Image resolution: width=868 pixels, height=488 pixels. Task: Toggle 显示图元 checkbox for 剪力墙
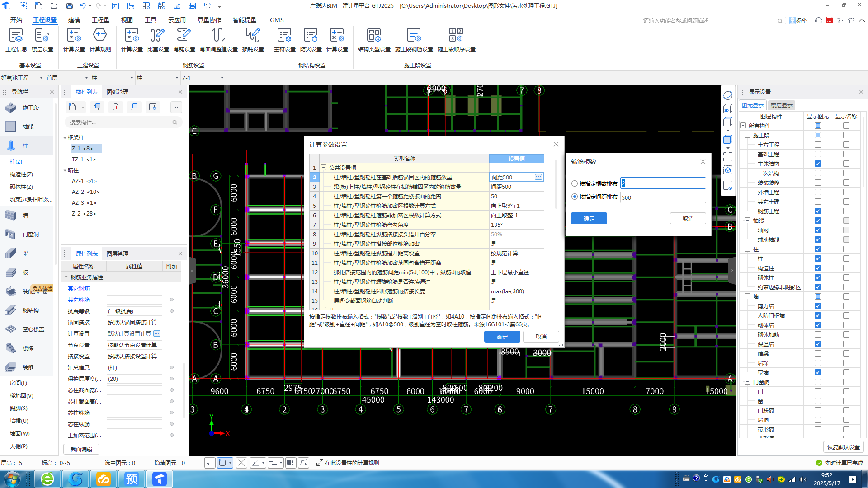[x=817, y=306]
